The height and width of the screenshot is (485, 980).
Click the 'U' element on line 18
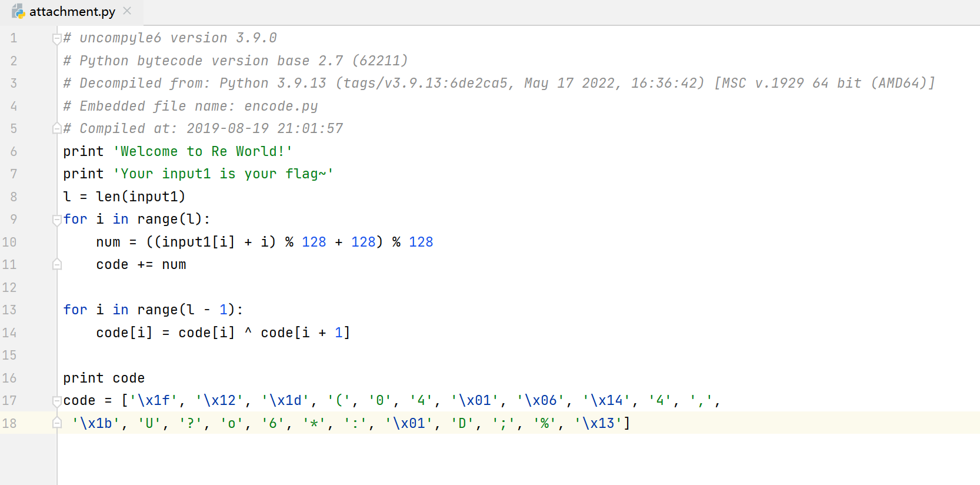click(149, 423)
